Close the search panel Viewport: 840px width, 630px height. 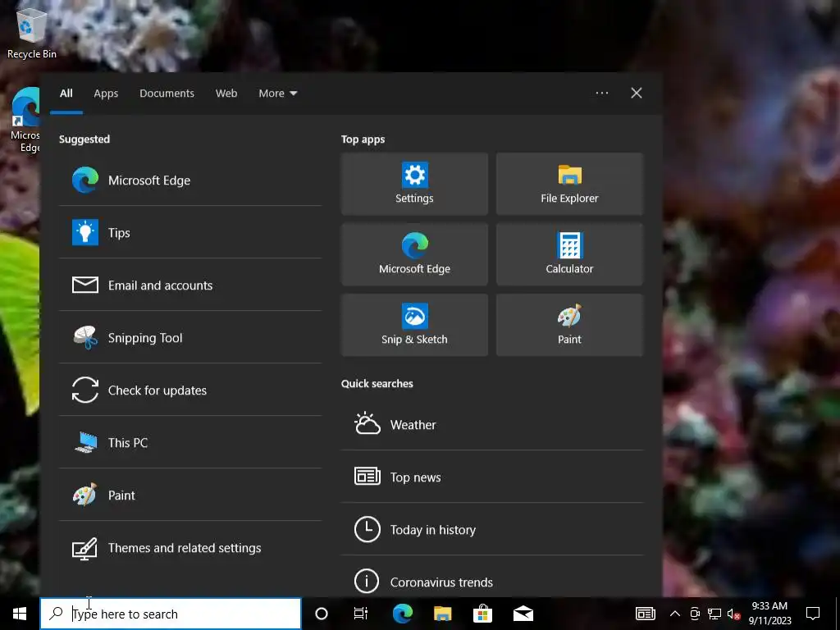pos(637,93)
